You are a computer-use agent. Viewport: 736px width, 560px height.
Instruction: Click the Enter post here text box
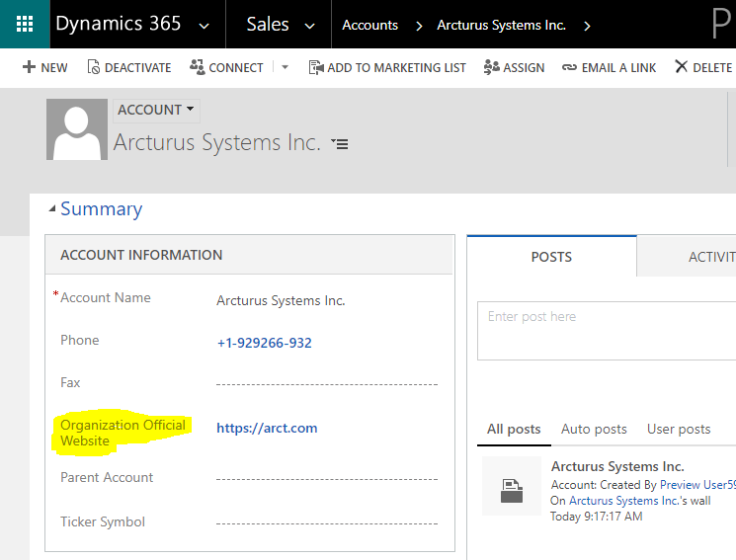coord(607,331)
